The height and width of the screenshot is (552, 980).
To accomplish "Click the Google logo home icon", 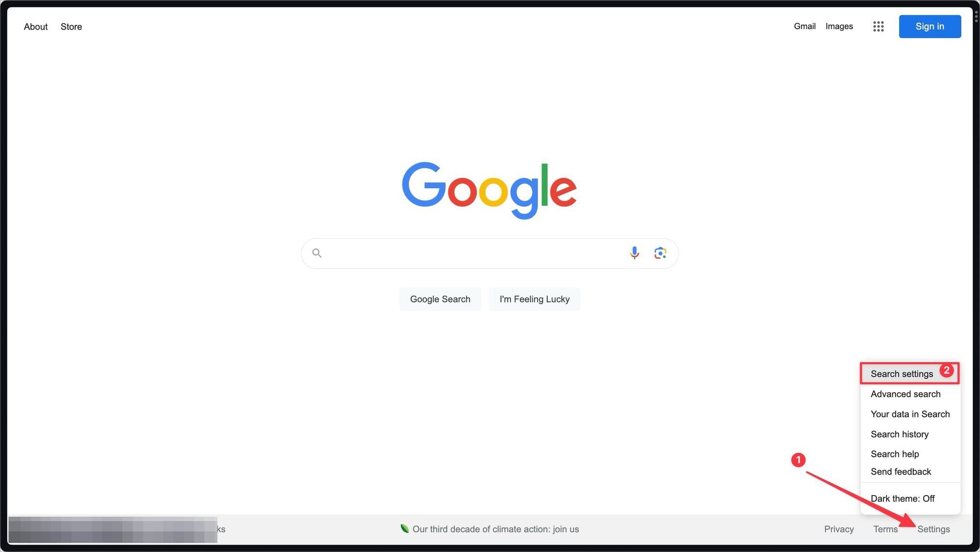I will click(490, 189).
